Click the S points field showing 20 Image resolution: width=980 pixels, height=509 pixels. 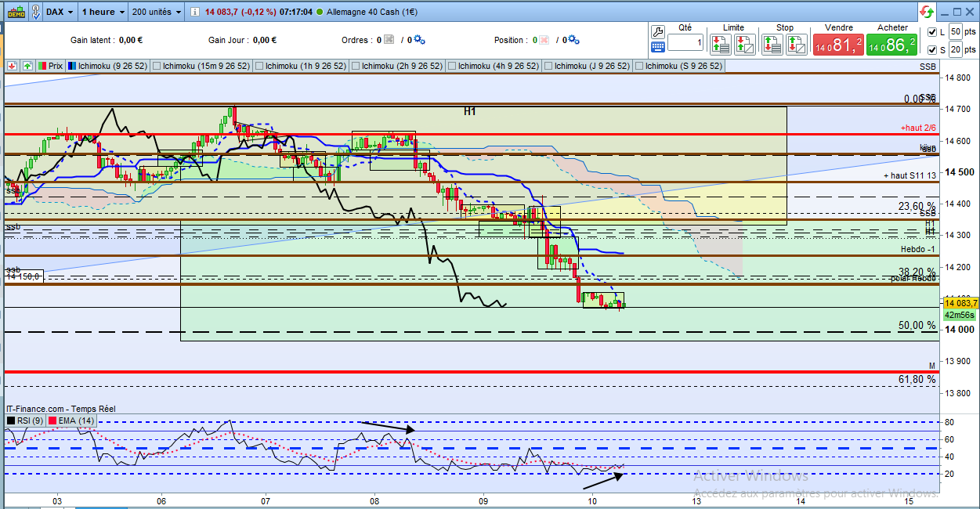pos(956,50)
